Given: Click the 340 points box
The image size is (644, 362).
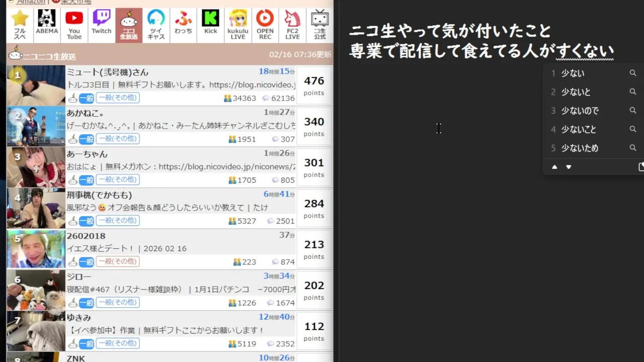Looking at the screenshot, I should [314, 126].
